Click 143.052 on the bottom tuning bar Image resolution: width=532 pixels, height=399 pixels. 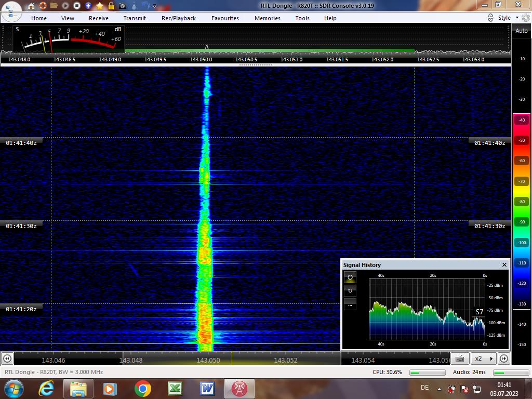[x=286, y=361]
